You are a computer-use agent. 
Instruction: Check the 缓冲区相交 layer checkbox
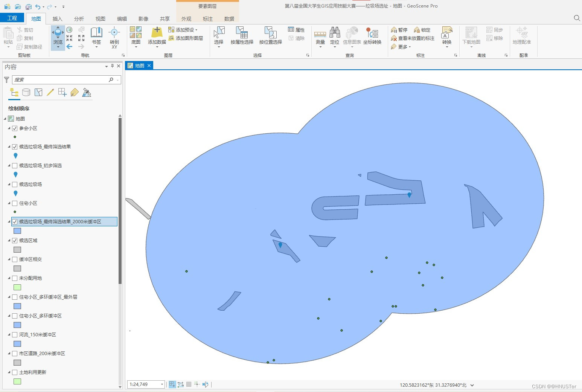tap(15, 259)
